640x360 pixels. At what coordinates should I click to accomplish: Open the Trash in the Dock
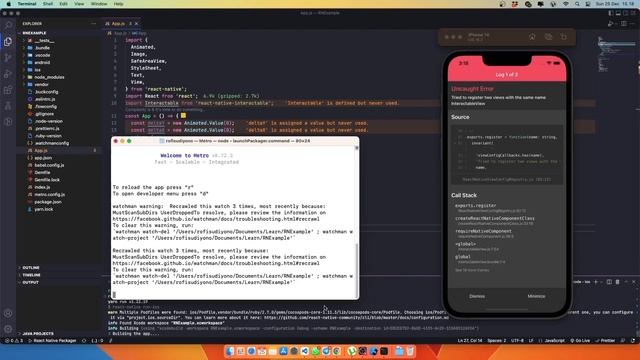click(x=410, y=351)
